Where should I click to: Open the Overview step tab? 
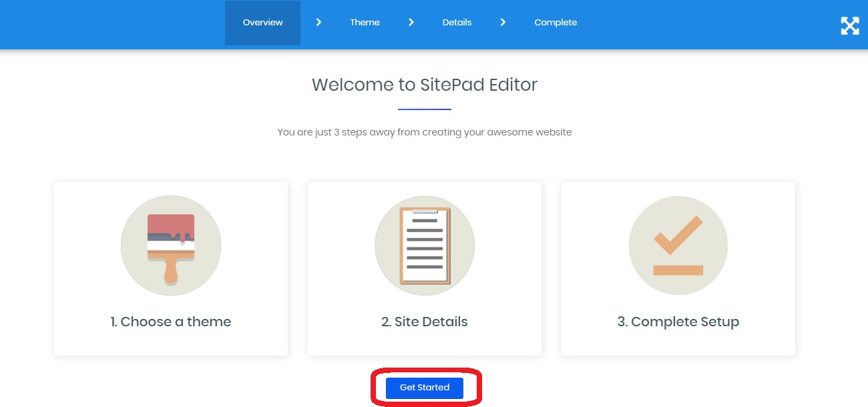click(x=262, y=23)
